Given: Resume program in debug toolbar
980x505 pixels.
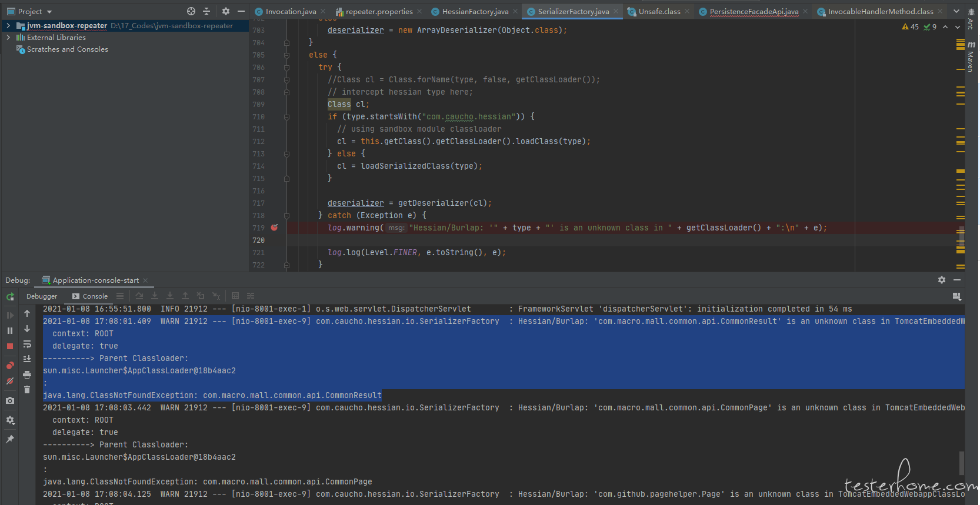Looking at the screenshot, I should click(10, 315).
